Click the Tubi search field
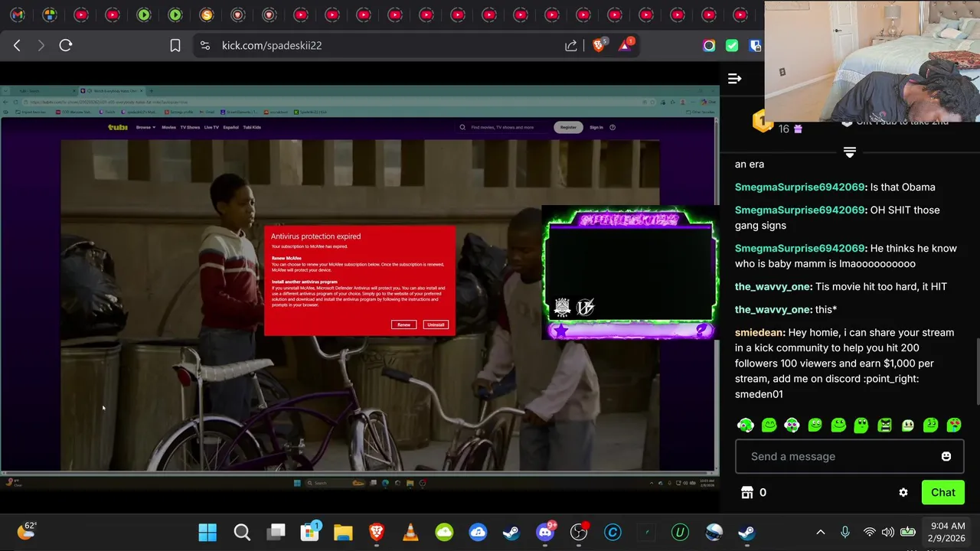980x551 pixels. pos(502,127)
